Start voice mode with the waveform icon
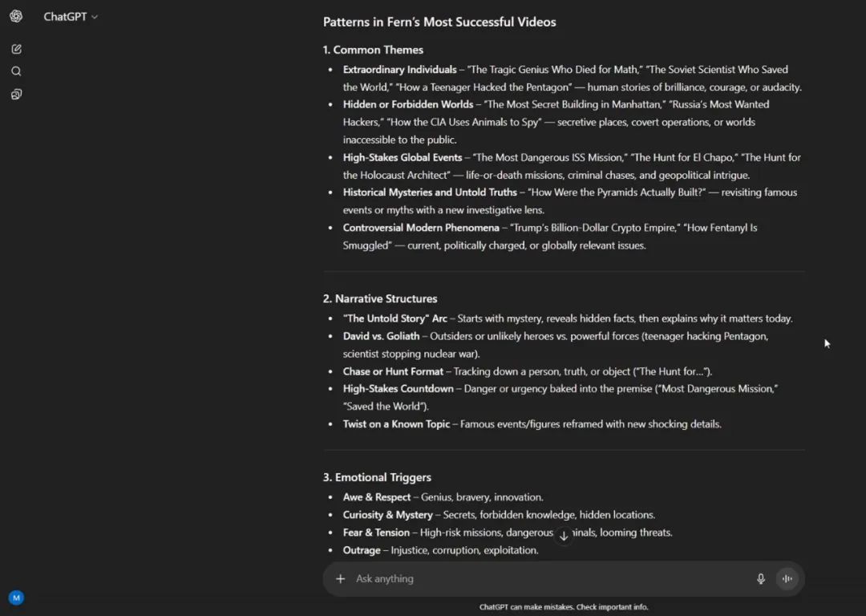The width and height of the screenshot is (866, 616). pos(787,578)
